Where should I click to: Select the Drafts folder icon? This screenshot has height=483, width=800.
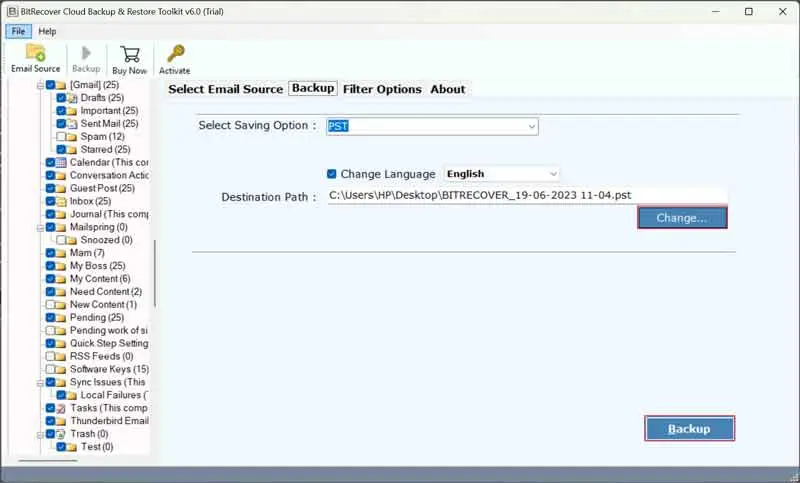[72, 98]
